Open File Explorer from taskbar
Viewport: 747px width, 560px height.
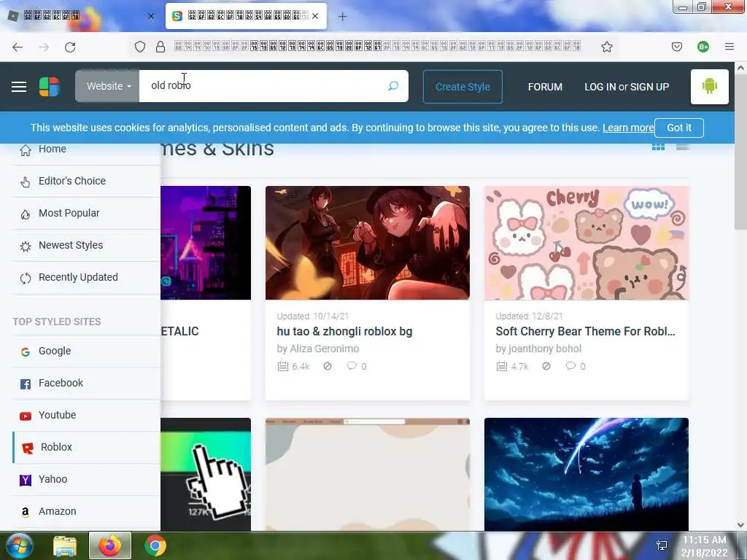pyautogui.click(x=65, y=546)
